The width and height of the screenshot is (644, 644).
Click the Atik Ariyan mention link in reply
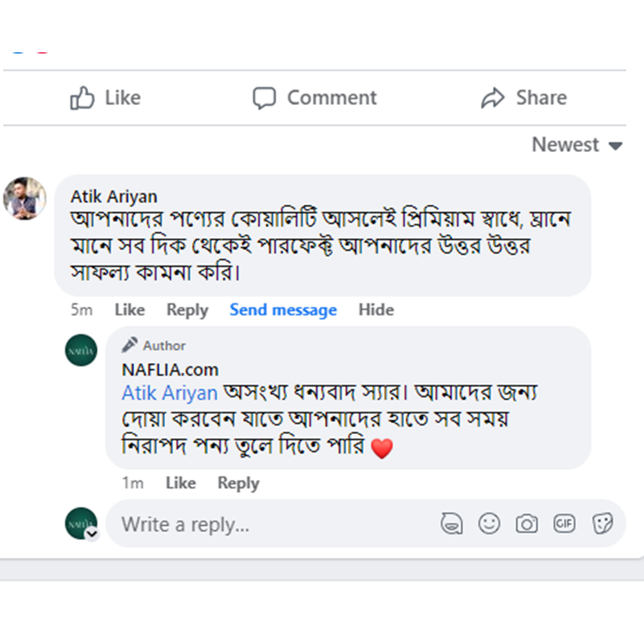[x=170, y=393]
